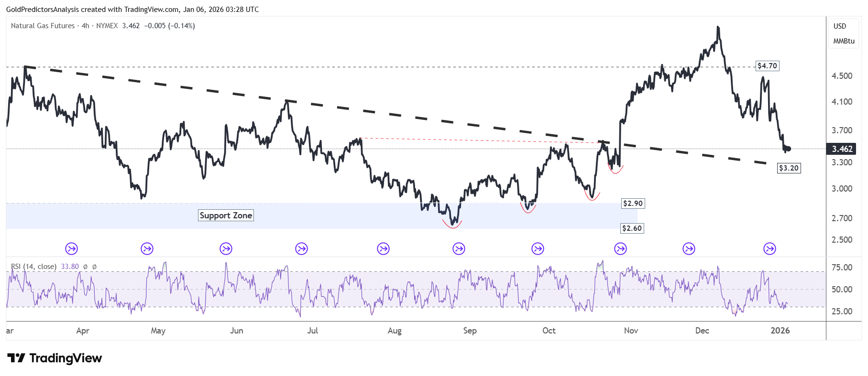Click the RSI (14, close) indicator label
The width and height of the screenshot is (868, 376).
tap(33, 267)
